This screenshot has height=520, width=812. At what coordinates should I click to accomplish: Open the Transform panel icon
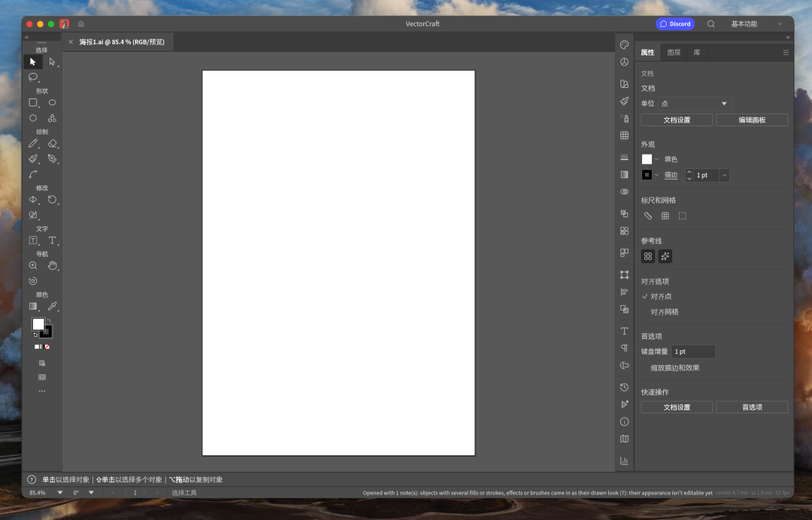(x=625, y=275)
